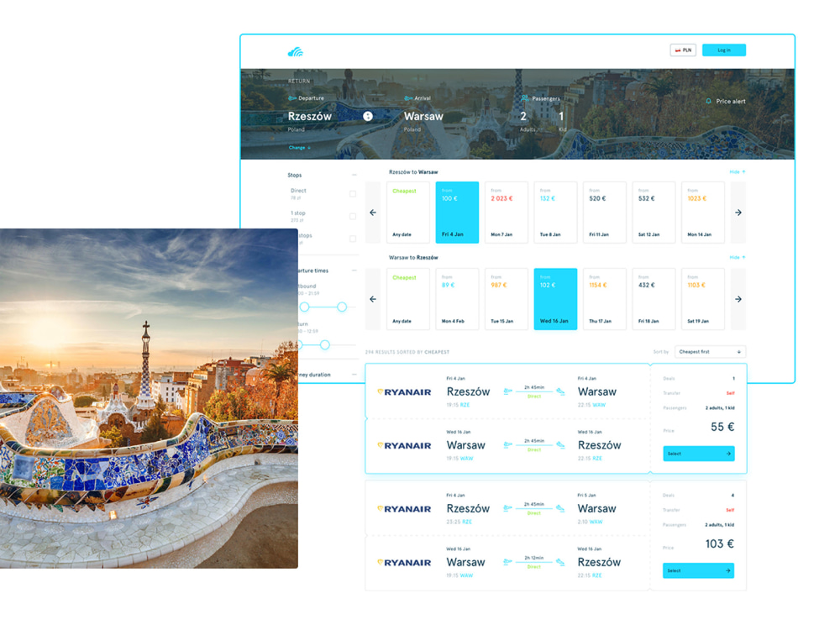Go to next dates for Warsaw to Rzeszów
Viewport: 840px width, 630px height.
point(738,299)
